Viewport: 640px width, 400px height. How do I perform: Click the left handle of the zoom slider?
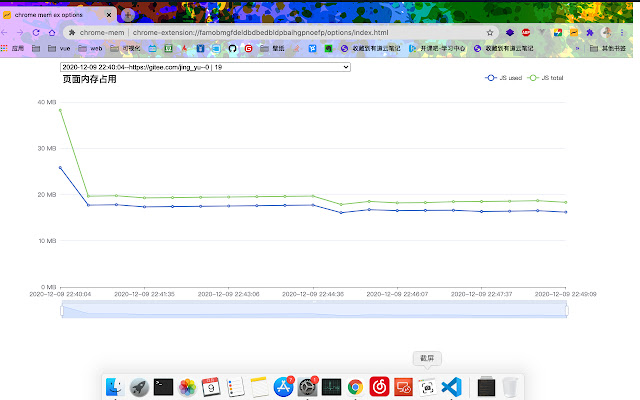(62, 311)
